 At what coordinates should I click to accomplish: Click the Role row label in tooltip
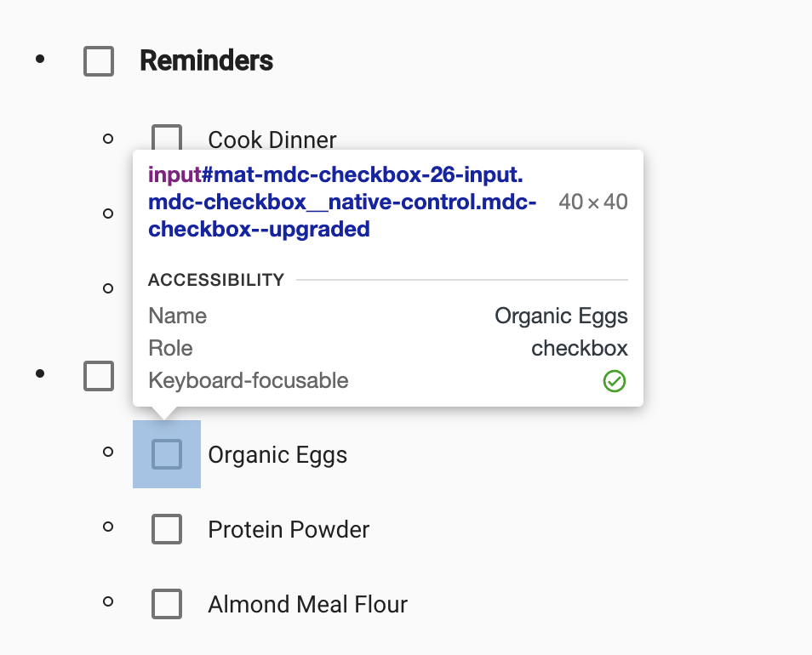pos(170,349)
